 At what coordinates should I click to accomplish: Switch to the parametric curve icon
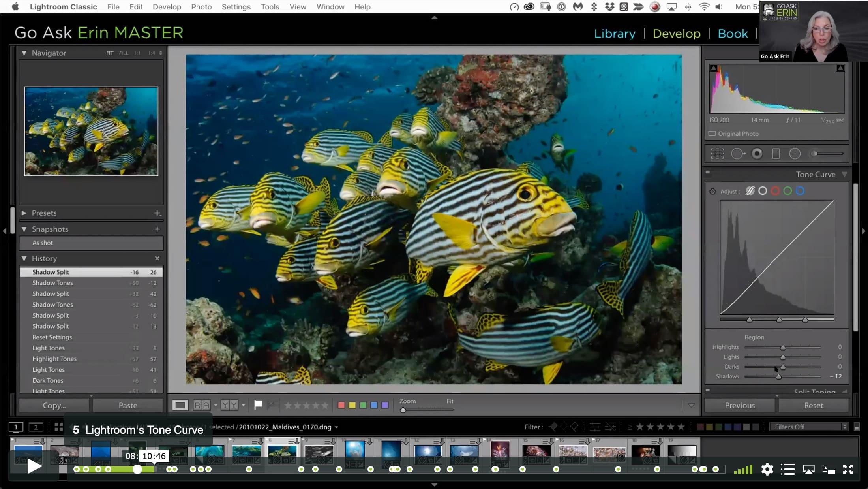click(750, 191)
